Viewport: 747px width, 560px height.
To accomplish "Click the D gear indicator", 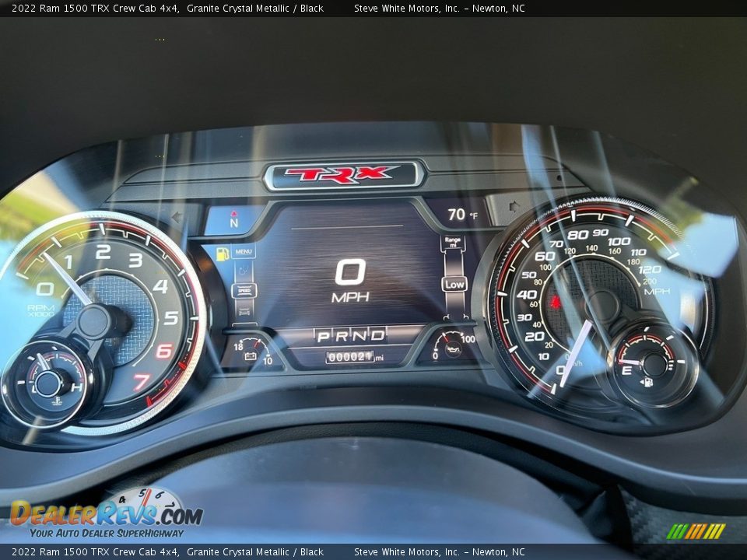I will pyautogui.click(x=377, y=335).
